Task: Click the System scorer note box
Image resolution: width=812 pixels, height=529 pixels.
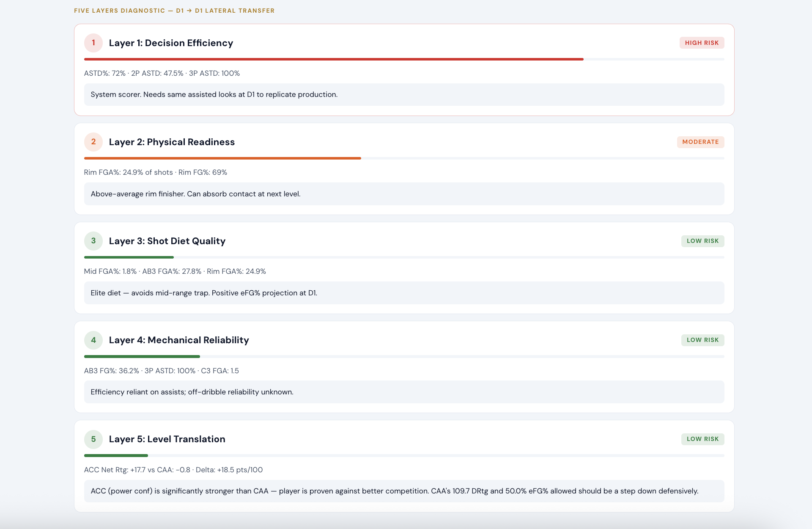Action: [x=404, y=94]
